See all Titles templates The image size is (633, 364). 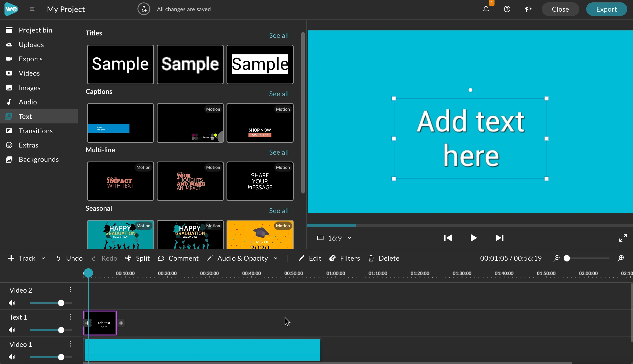pyautogui.click(x=279, y=35)
